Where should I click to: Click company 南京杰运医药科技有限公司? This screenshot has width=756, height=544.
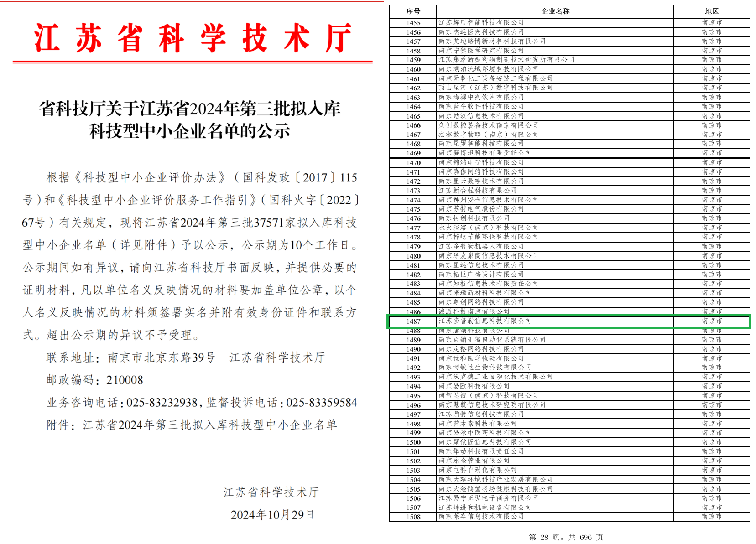(481, 32)
